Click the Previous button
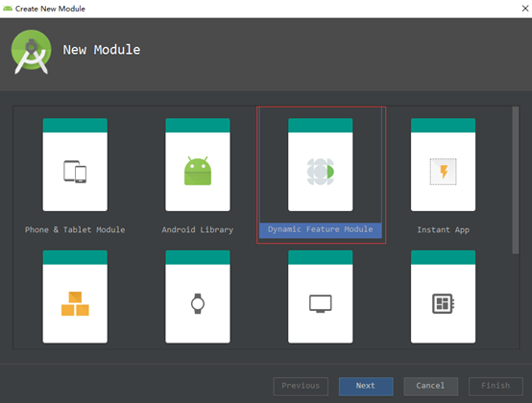532x403 pixels. click(301, 386)
